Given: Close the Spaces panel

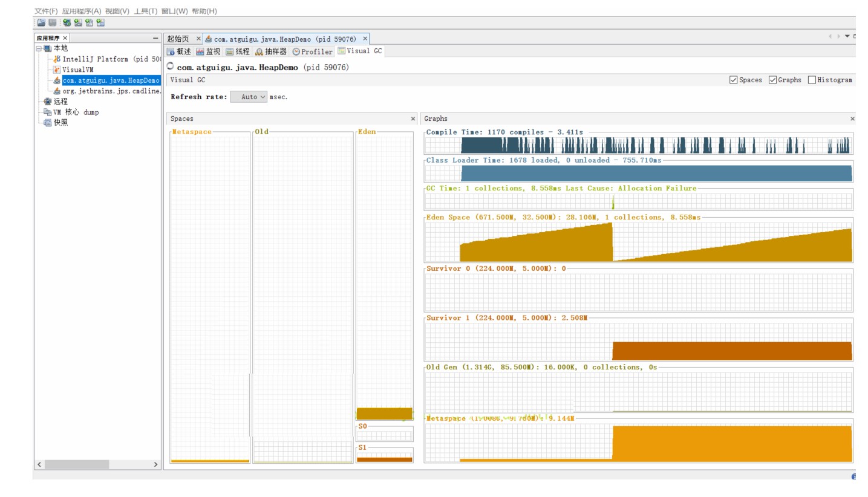Looking at the screenshot, I should (x=413, y=119).
